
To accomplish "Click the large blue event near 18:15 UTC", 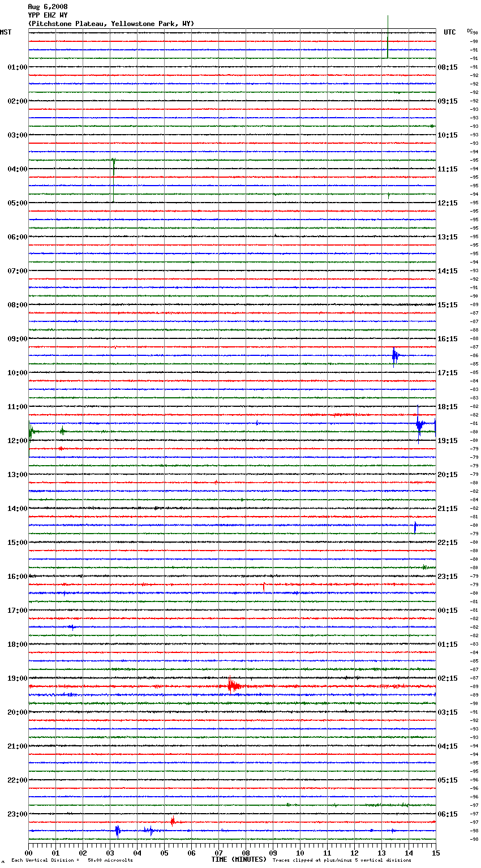I will pyautogui.click(x=419, y=424).
